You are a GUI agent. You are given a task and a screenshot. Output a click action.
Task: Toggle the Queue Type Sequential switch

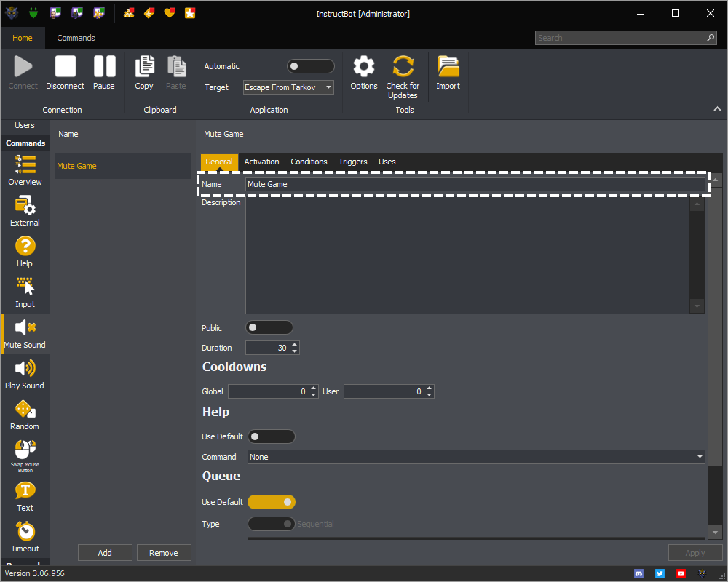pyautogui.click(x=272, y=524)
